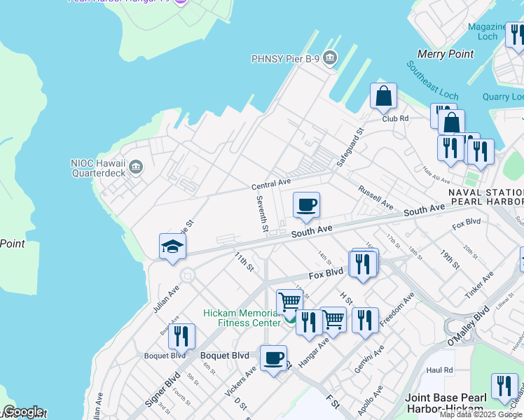Image resolution: width=524 pixels, height=420 pixels.
Task: Click the NIOC Hawaii Quarterdeck landmark icon
Action: pos(136,167)
